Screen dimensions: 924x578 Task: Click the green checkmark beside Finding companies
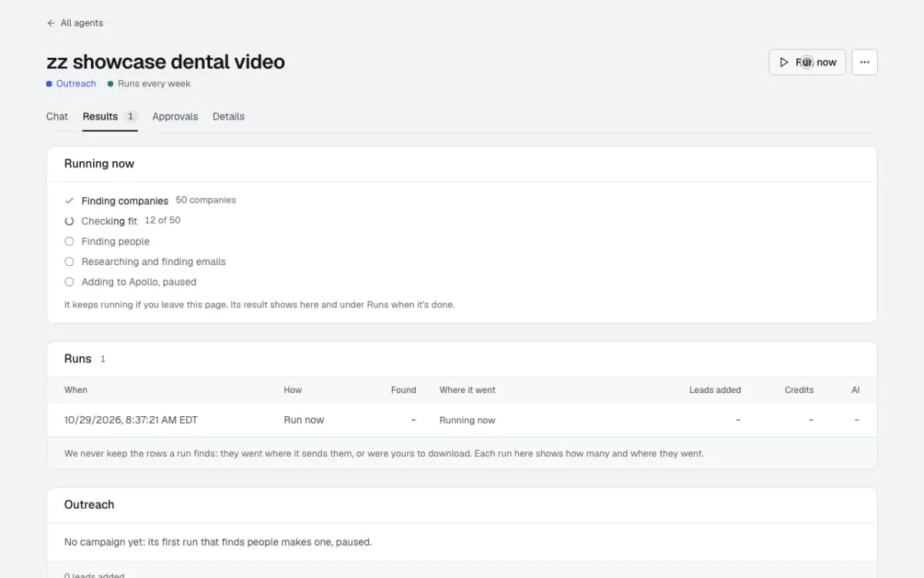coord(69,200)
